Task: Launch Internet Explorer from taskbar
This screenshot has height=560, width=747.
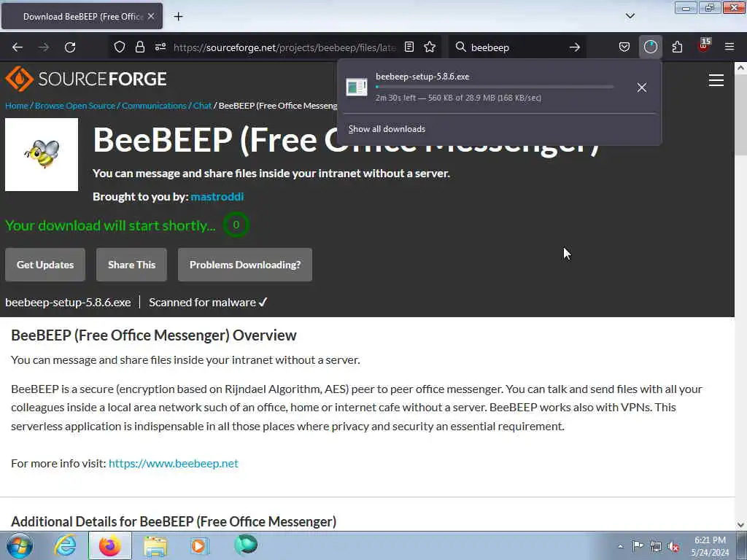Action: coord(65,545)
